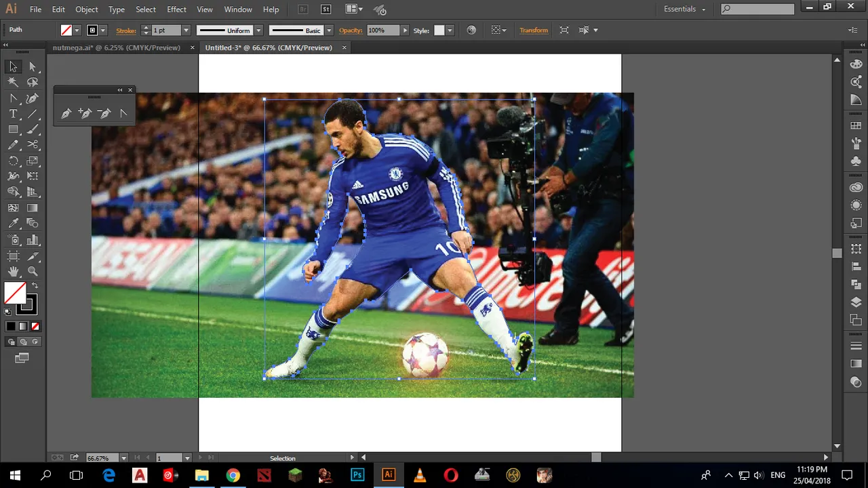Choose Add Anchor Point tool in floating panel

tap(85, 113)
